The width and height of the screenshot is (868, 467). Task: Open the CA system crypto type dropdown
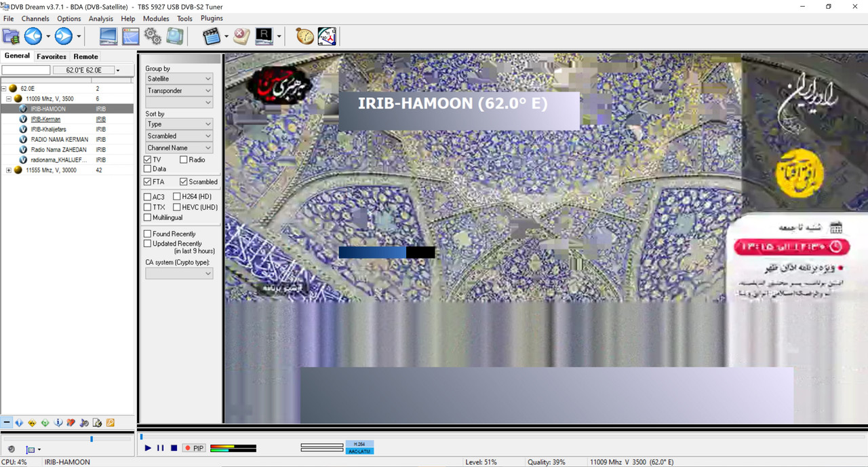[179, 273]
